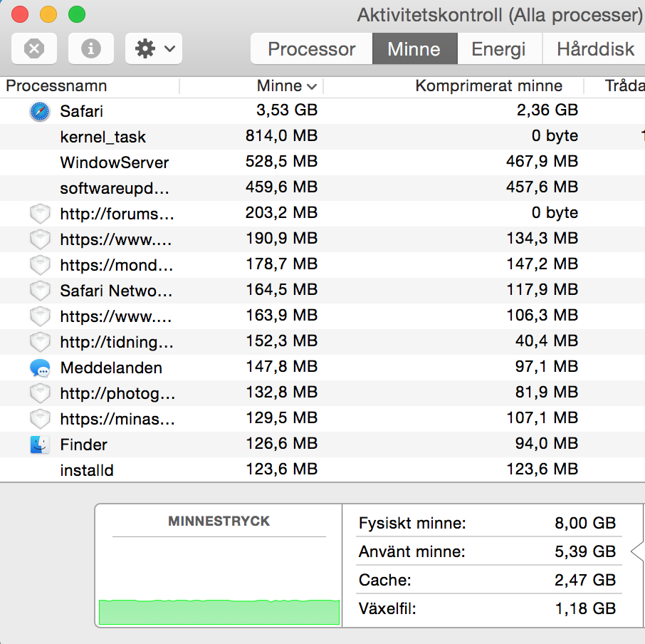Click the Cache 2,47 GB value
The height and width of the screenshot is (644, 645).
(x=585, y=580)
